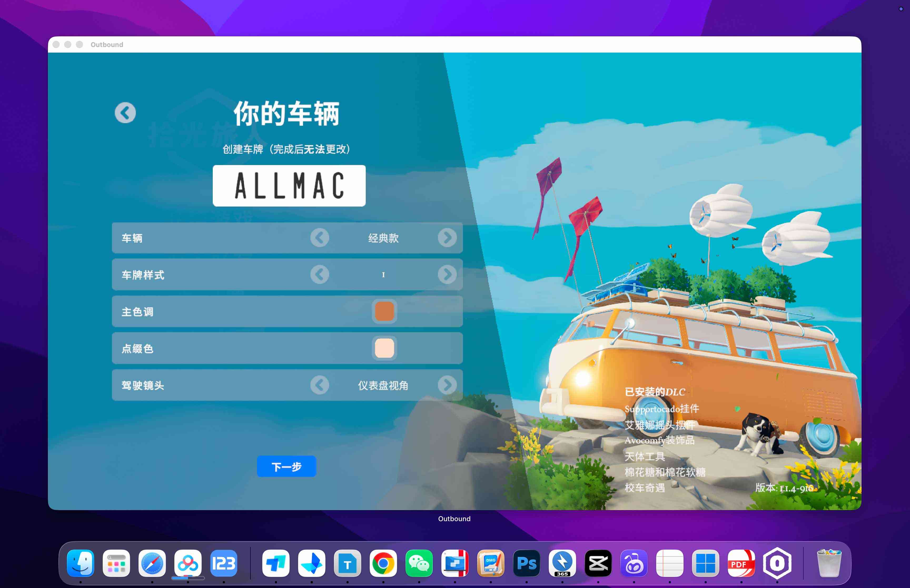Viewport: 910px width, 588px height.
Task: Open the blue bird-shaped app in dock
Action: [311, 563]
